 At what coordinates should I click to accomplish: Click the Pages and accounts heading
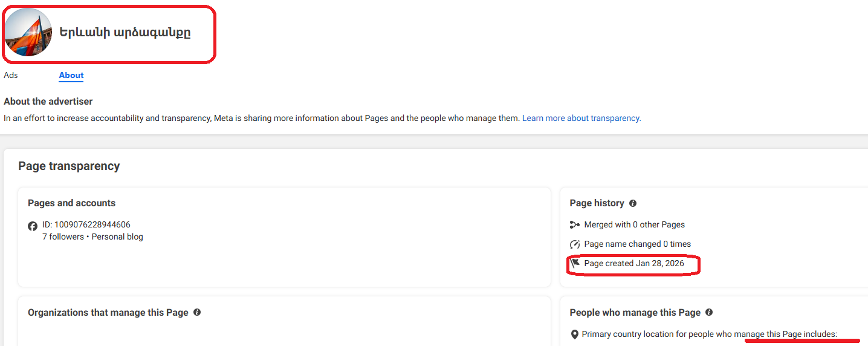coord(71,203)
